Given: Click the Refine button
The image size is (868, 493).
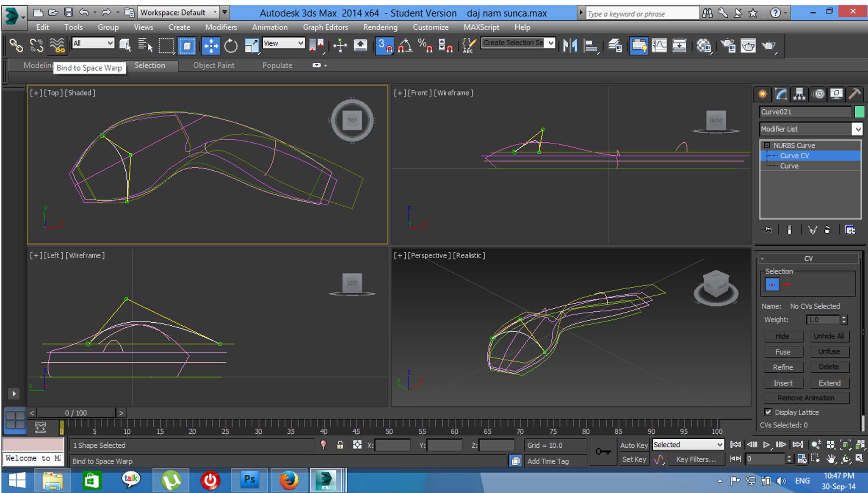Looking at the screenshot, I should pos(783,367).
